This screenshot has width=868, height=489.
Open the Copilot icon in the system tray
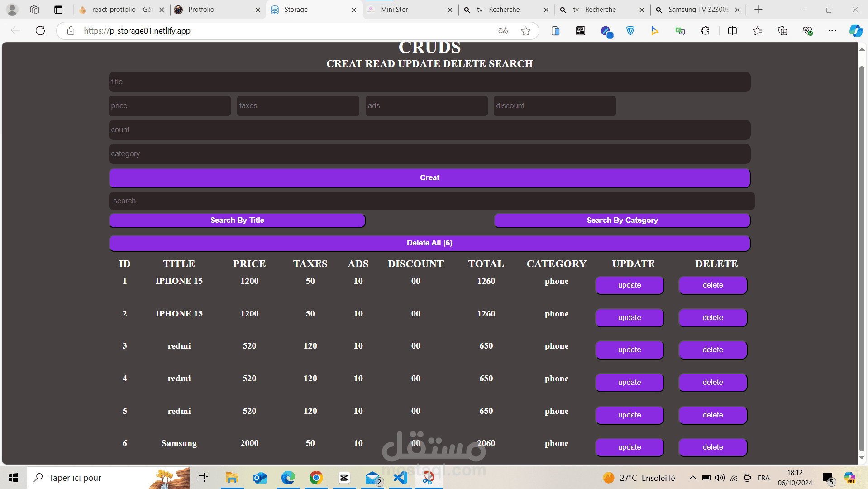click(x=849, y=478)
